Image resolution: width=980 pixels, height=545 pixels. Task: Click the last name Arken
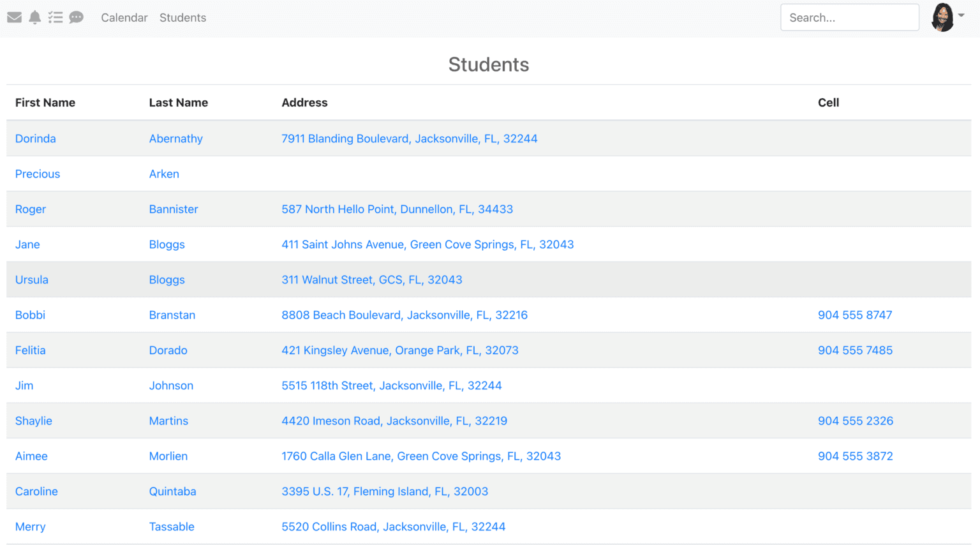[164, 174]
